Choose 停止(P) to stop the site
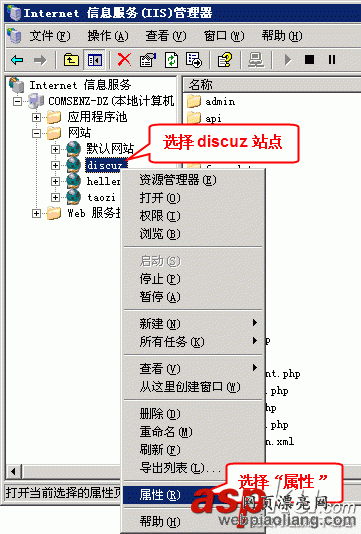Screen dimensions: 361x534 click(193, 279)
